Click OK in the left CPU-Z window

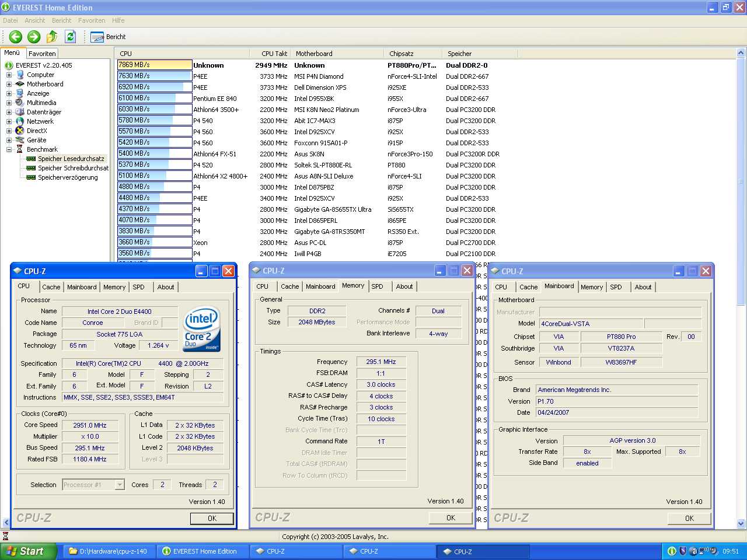click(x=212, y=518)
